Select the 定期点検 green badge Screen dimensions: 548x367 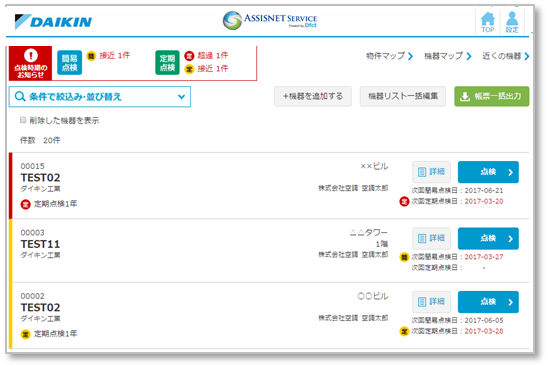pyautogui.click(x=167, y=63)
